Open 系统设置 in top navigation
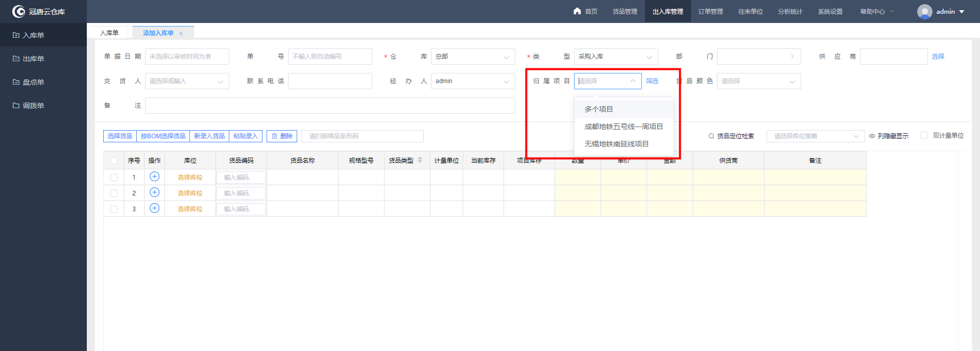 coord(830,11)
